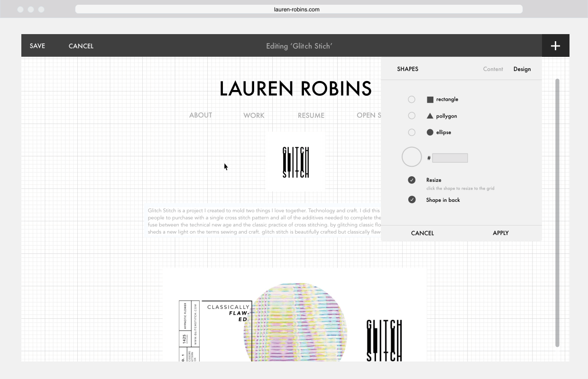Open the ABOUT navigation item
Screen dimensions: 588x379
tap(201, 115)
